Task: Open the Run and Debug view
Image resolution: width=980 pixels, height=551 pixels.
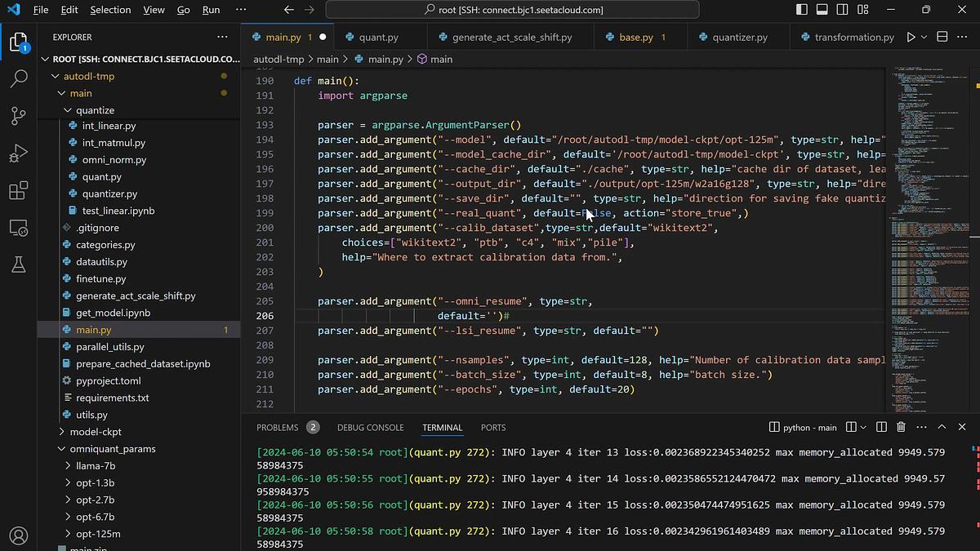Action: [x=18, y=153]
